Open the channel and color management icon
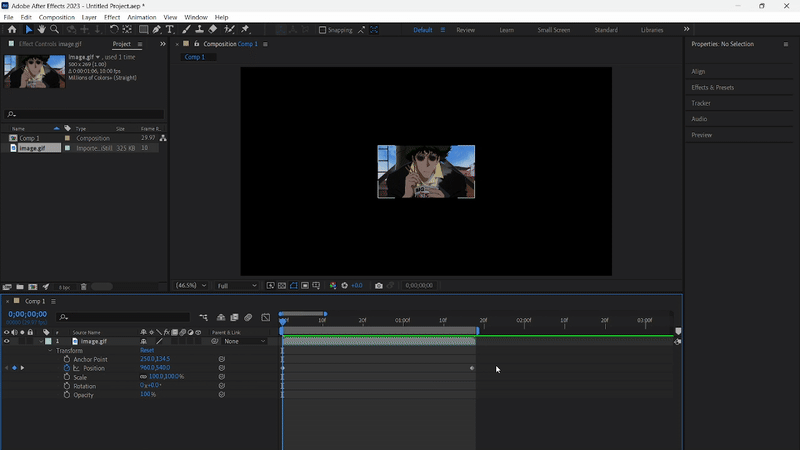 point(333,286)
